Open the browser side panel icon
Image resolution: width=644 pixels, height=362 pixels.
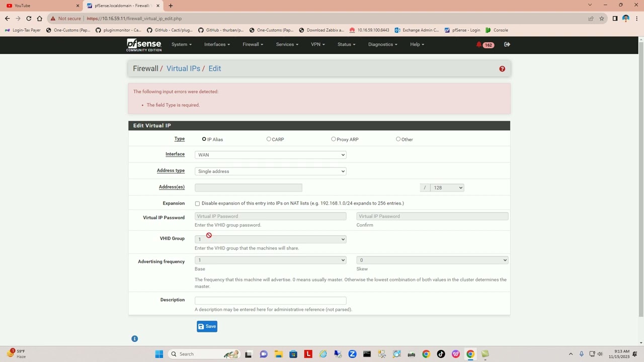pyautogui.click(x=615, y=19)
